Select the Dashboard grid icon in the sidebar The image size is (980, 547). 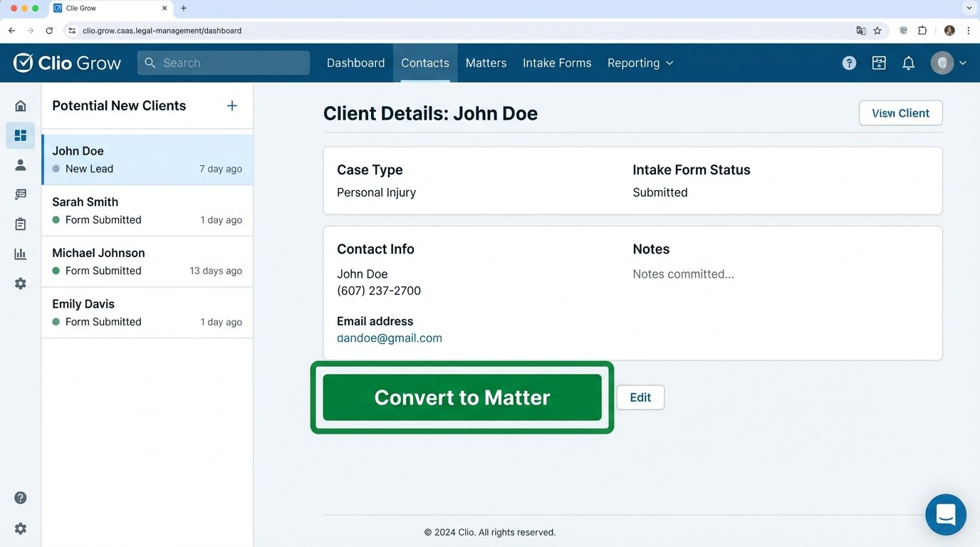point(20,135)
